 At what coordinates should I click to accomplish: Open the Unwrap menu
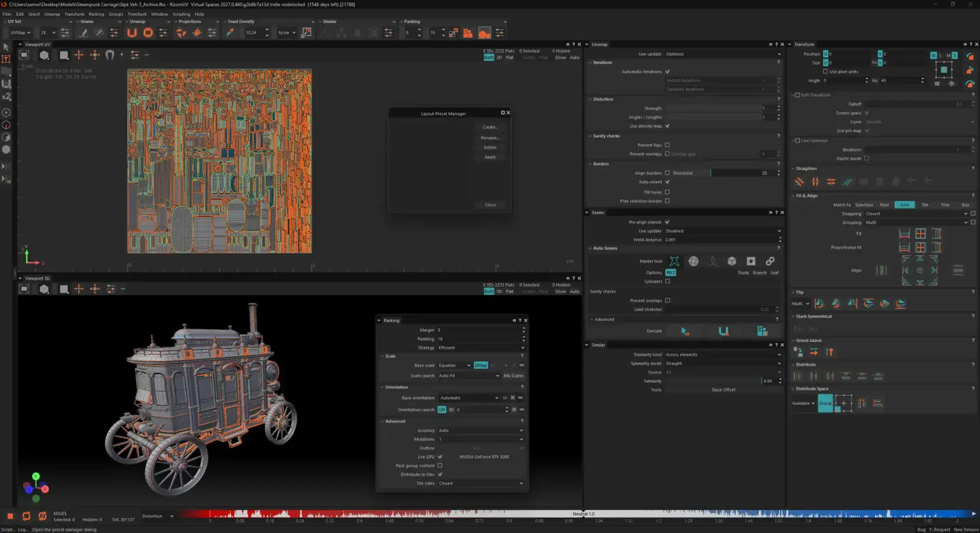pos(52,14)
